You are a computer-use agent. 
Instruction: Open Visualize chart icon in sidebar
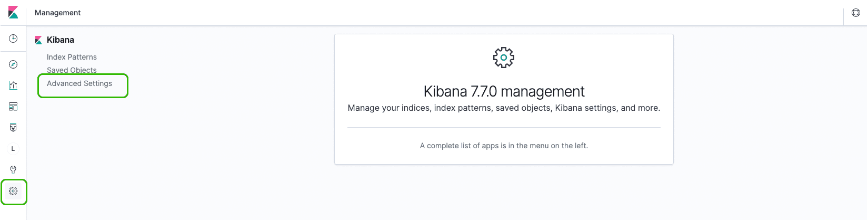[13, 85]
